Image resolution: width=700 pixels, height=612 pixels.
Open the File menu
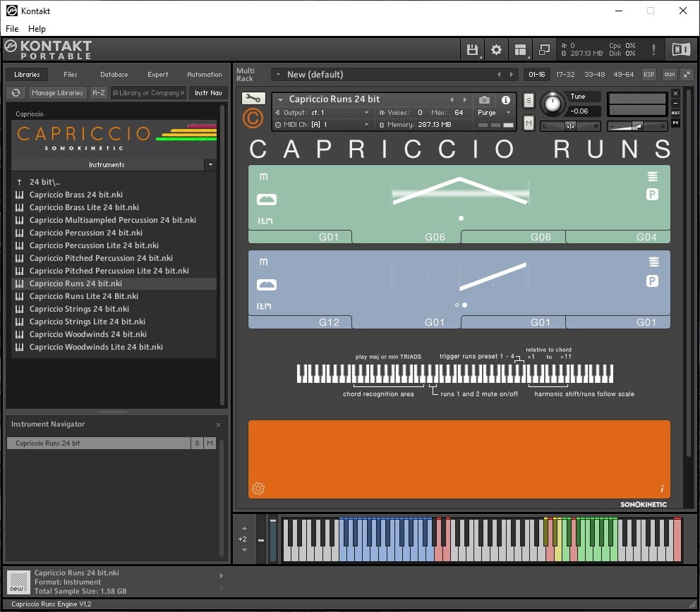(12, 28)
